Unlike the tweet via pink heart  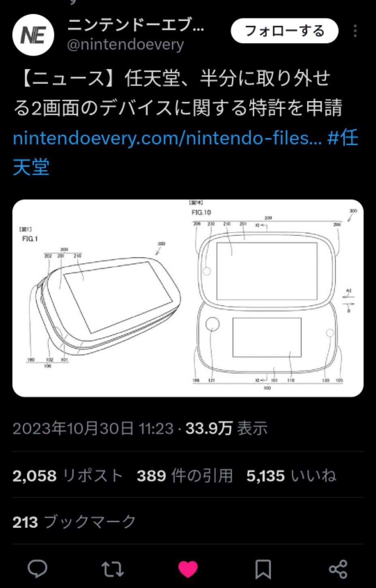coord(188,569)
